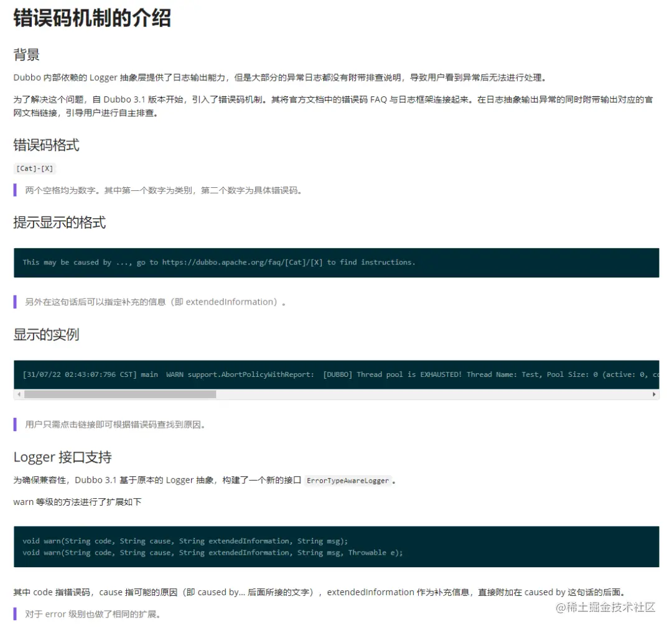
Task: Click the horizontal scrollbar thumb under the log example
Action: [120, 394]
